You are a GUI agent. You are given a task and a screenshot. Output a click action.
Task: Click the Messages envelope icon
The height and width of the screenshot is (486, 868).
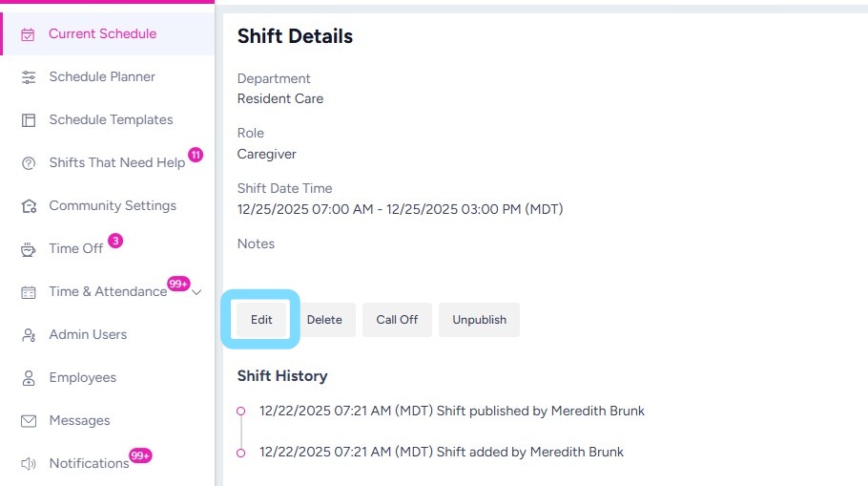pos(29,421)
